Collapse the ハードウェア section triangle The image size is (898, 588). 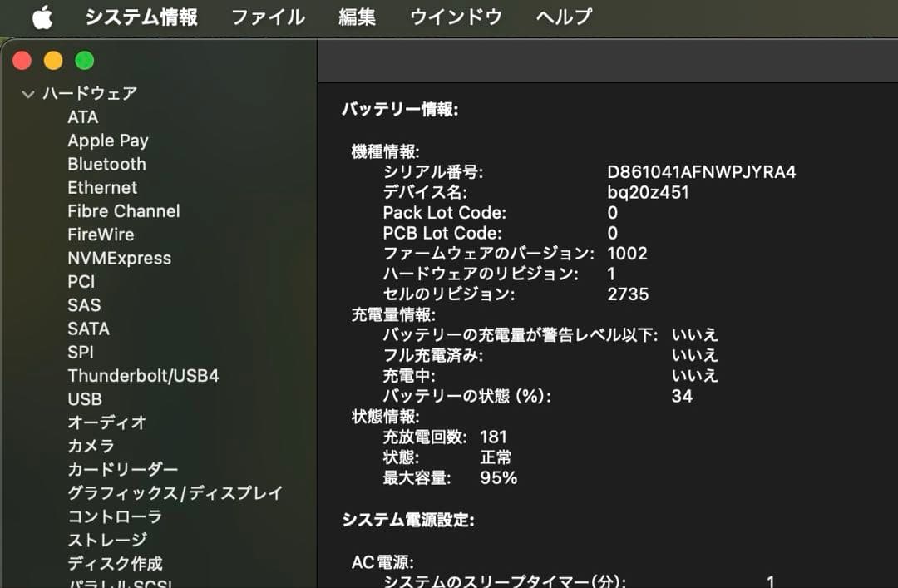[x=27, y=93]
